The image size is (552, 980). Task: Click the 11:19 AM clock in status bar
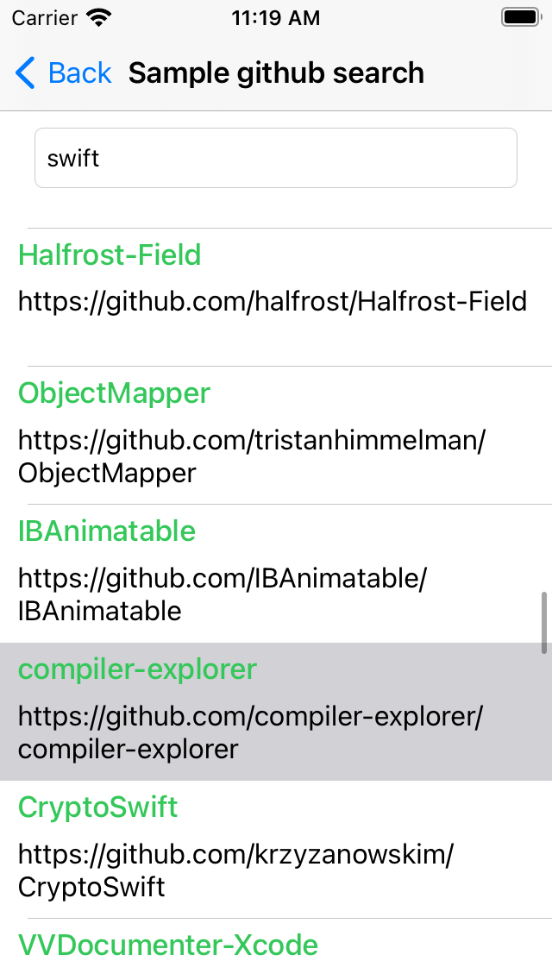point(276,18)
